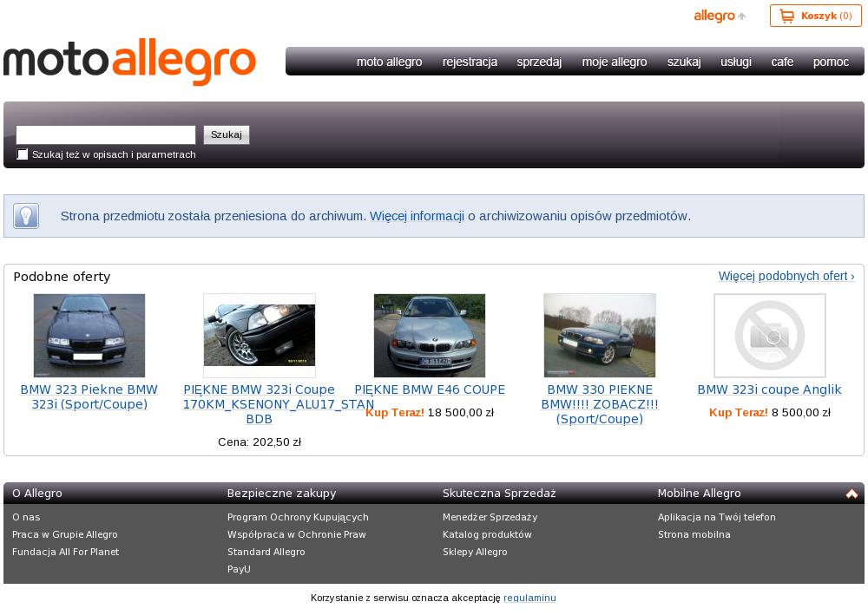868x615 pixels.
Task: Open BMW 323i coupe Anglik link
Action: [x=769, y=390]
